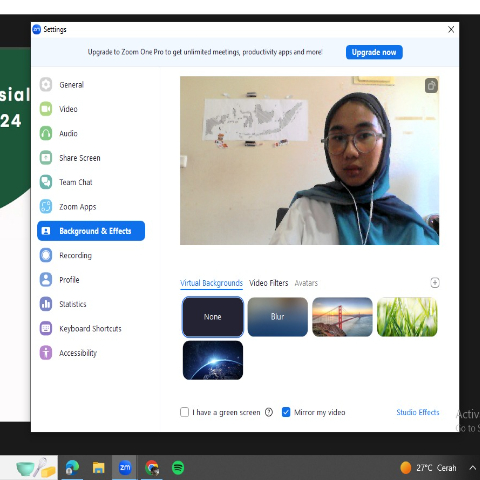The image size is (480, 480).
Task: Go to Share Screen settings
Action: click(80, 158)
